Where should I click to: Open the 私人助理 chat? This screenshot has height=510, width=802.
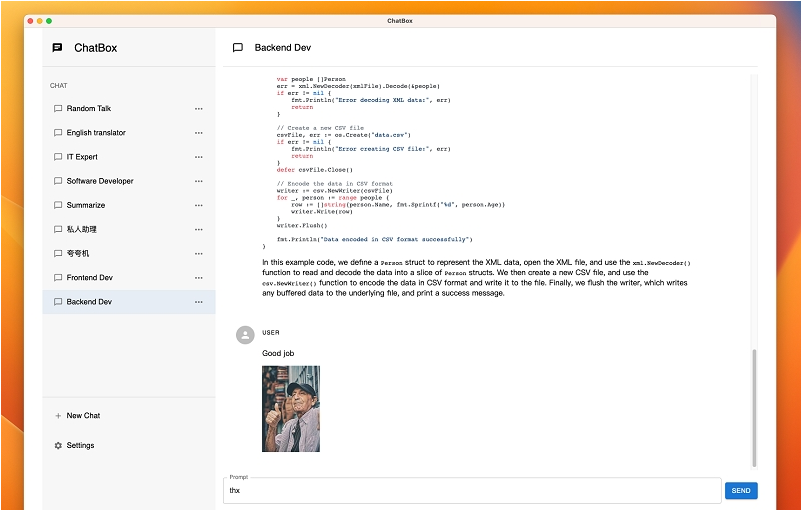129,229
